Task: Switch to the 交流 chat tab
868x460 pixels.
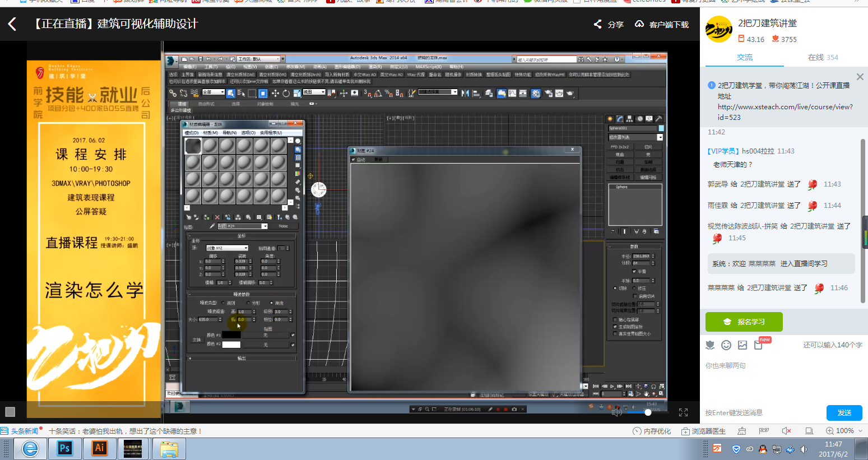Action: (x=744, y=57)
